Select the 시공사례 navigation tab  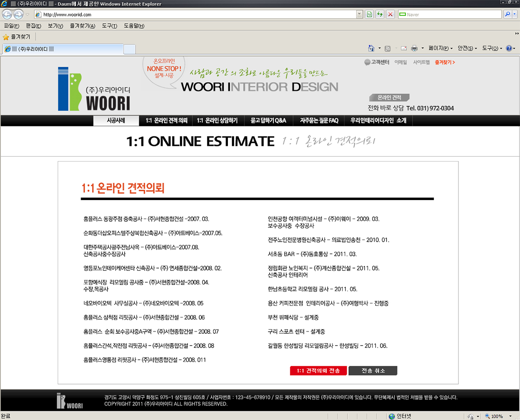click(116, 121)
